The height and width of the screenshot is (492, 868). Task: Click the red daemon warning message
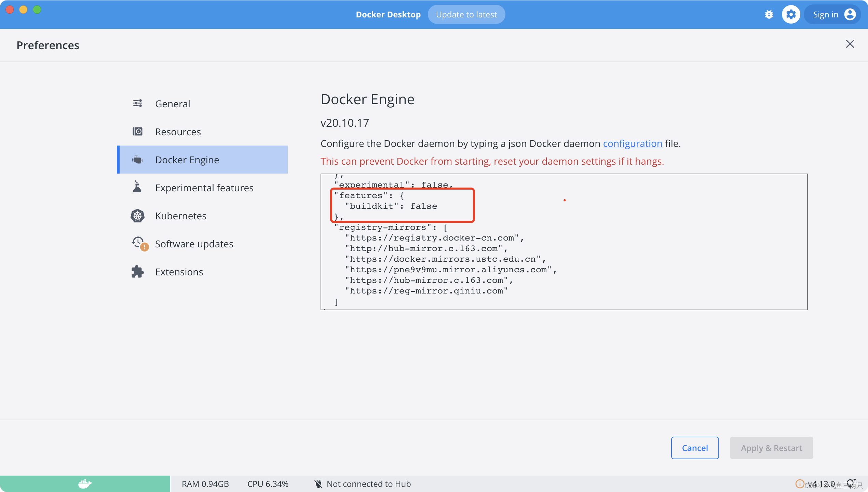(492, 161)
